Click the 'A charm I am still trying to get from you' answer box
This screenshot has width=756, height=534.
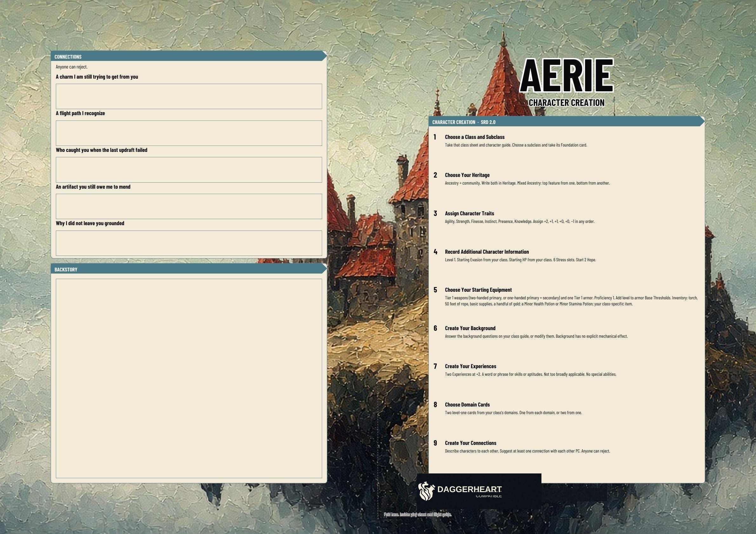click(189, 96)
